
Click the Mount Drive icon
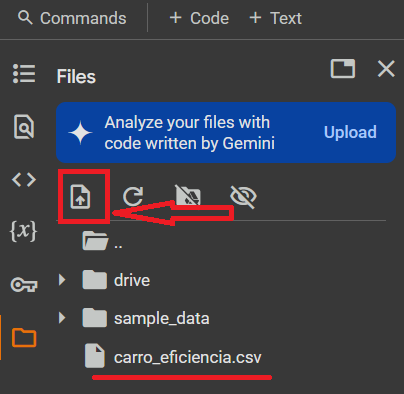coord(188,196)
